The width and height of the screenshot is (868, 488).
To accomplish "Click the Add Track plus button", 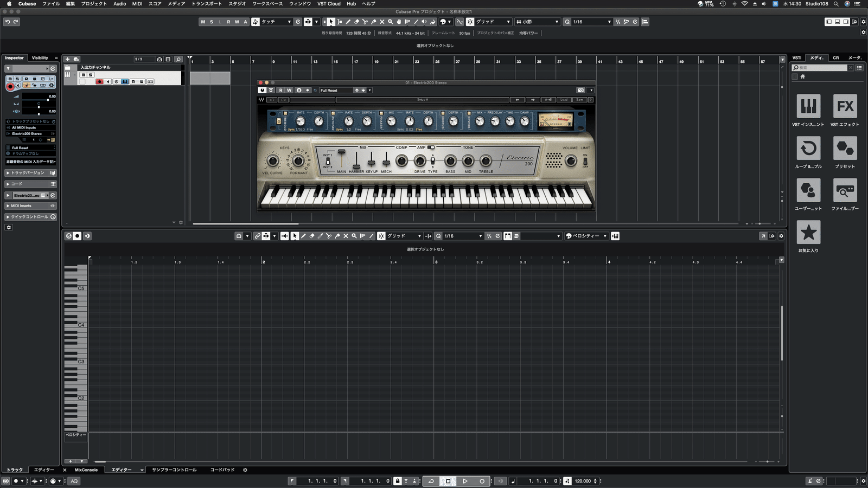I will 68,59.
